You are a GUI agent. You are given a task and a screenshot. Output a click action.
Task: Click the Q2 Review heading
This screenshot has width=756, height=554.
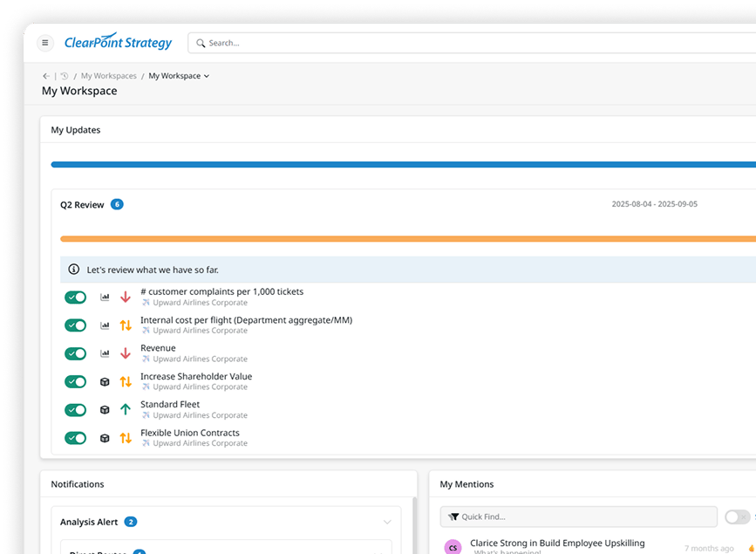pyautogui.click(x=82, y=205)
